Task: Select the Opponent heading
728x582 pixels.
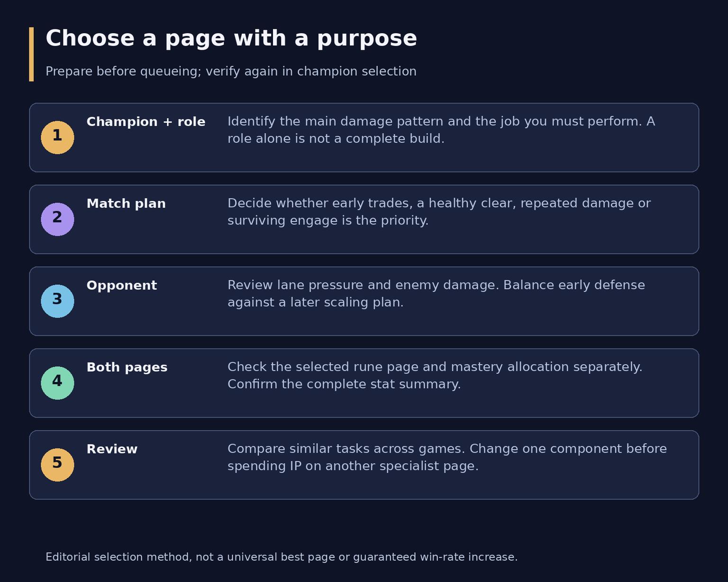Action: [x=121, y=286]
